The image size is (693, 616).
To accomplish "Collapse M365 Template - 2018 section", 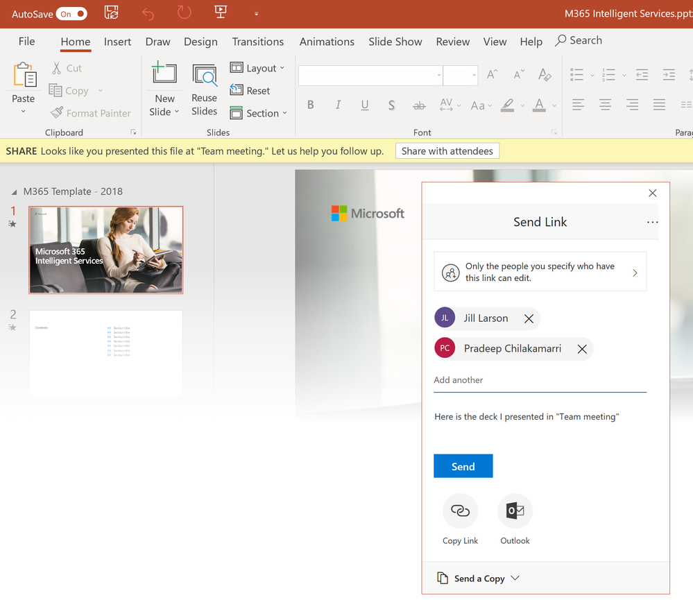I will coord(14,191).
